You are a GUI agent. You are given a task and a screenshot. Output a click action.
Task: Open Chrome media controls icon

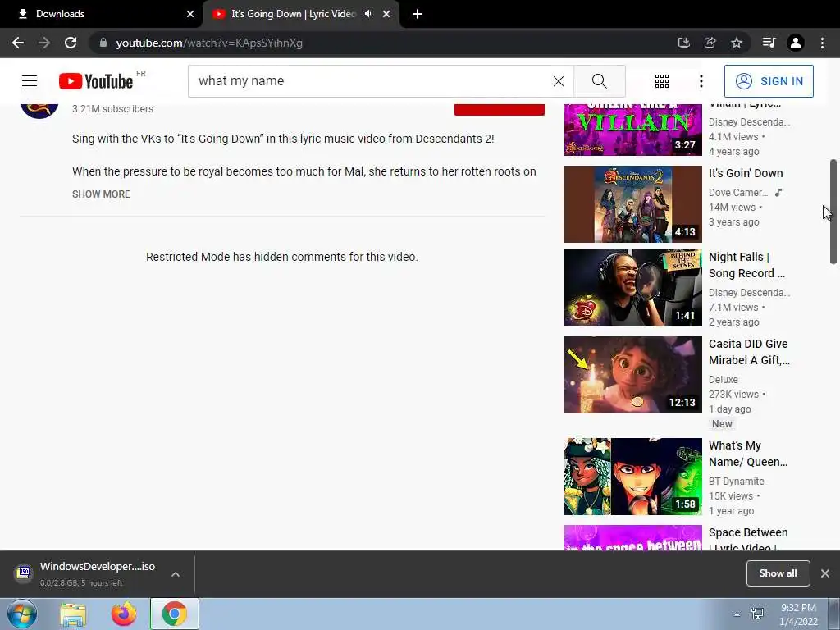769,43
